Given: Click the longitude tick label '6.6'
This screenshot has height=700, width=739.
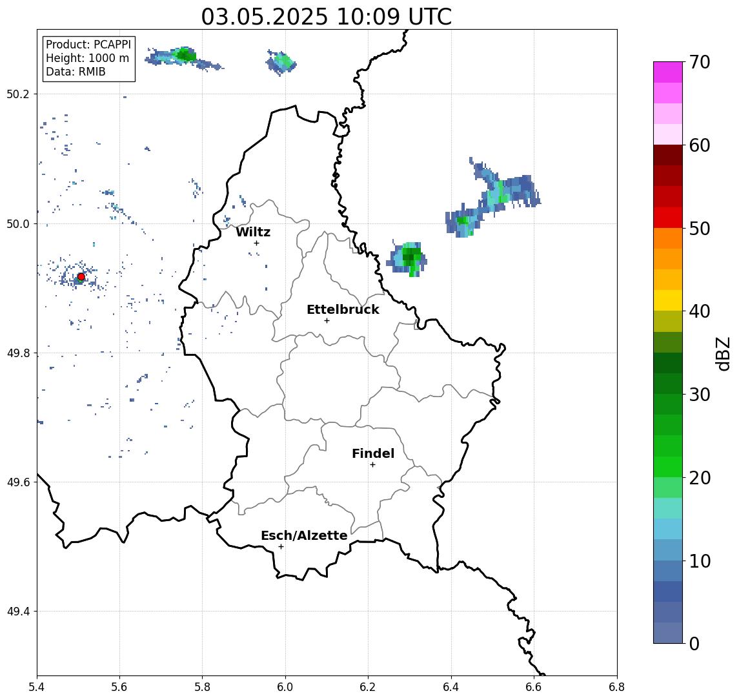Looking at the screenshot, I should tap(534, 687).
